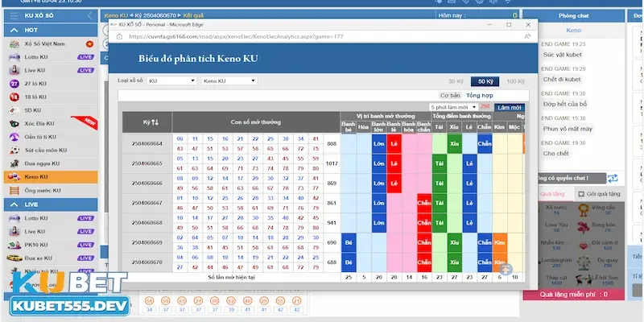Click the Làm mới refresh button

click(x=510, y=108)
